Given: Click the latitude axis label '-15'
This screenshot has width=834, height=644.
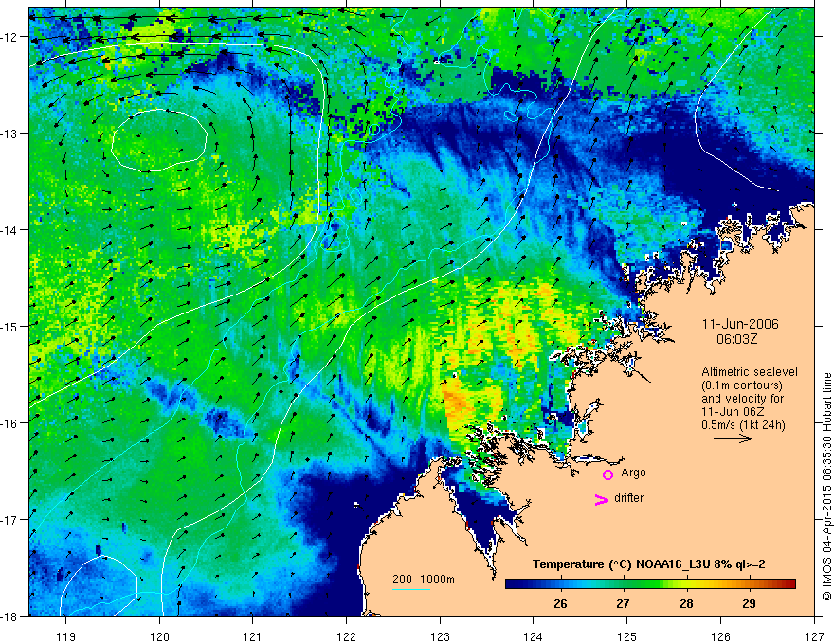Looking at the screenshot, I should 9,326.
